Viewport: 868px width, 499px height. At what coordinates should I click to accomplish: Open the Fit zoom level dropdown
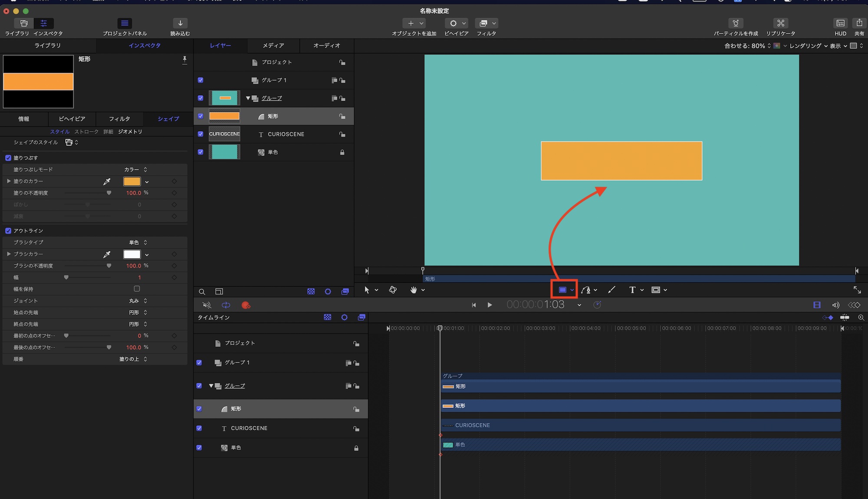(x=747, y=46)
